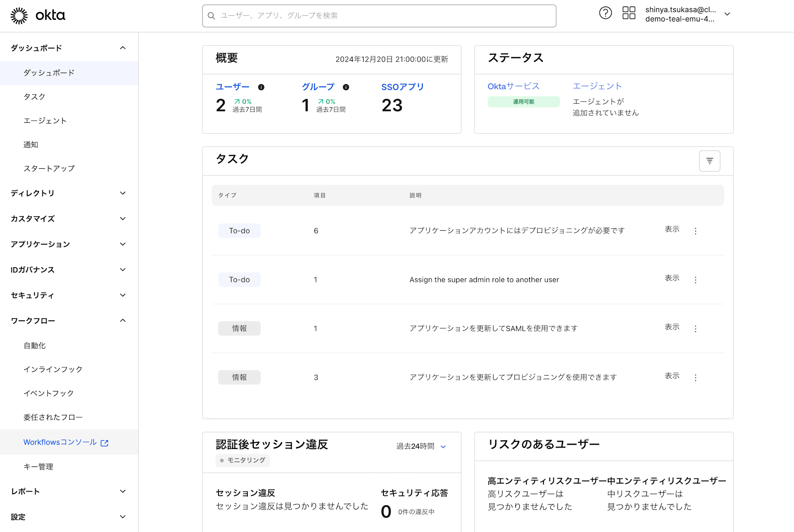Click external link icon beside Workflowsコンソール

pyautogui.click(x=104, y=443)
